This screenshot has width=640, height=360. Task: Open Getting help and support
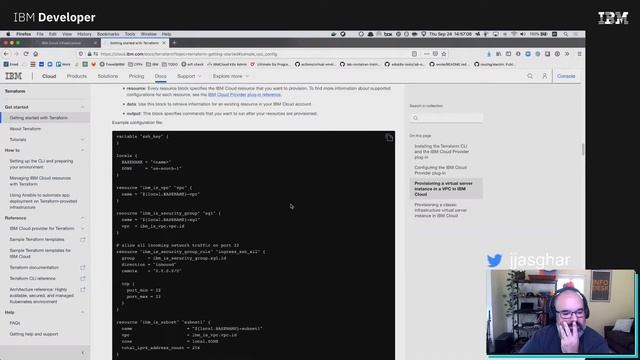(34, 334)
